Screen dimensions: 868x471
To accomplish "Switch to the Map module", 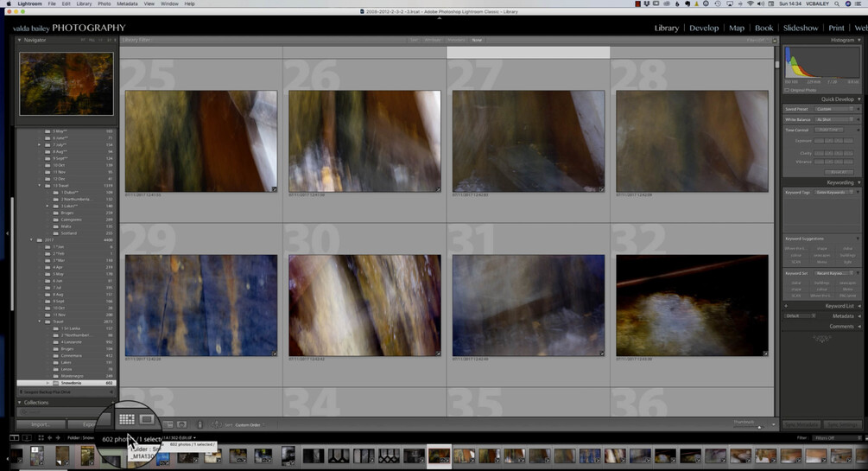I will pyautogui.click(x=736, y=28).
